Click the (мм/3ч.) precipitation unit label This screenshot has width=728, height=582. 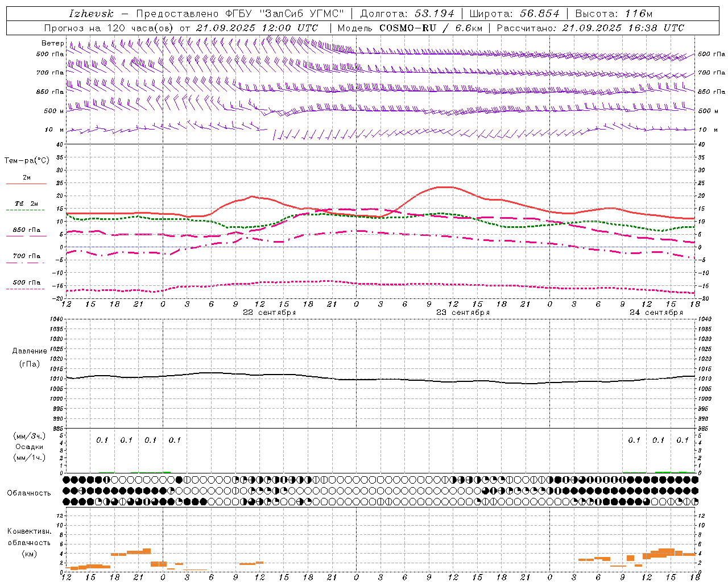(30, 436)
